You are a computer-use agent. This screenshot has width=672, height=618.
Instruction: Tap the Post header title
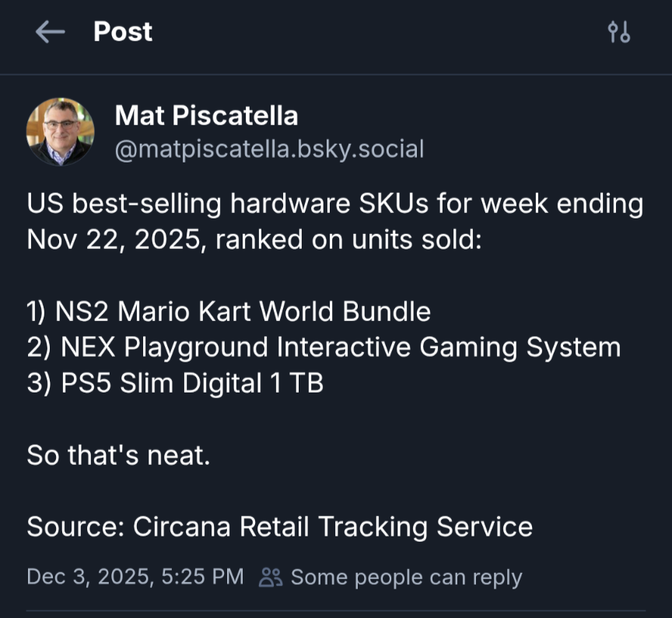(123, 32)
